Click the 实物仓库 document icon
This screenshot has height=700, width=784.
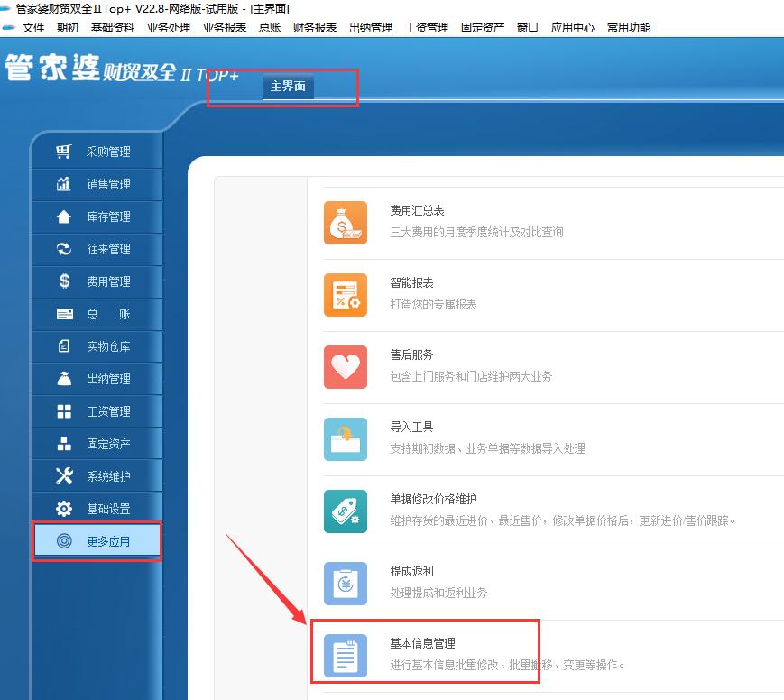tap(63, 346)
